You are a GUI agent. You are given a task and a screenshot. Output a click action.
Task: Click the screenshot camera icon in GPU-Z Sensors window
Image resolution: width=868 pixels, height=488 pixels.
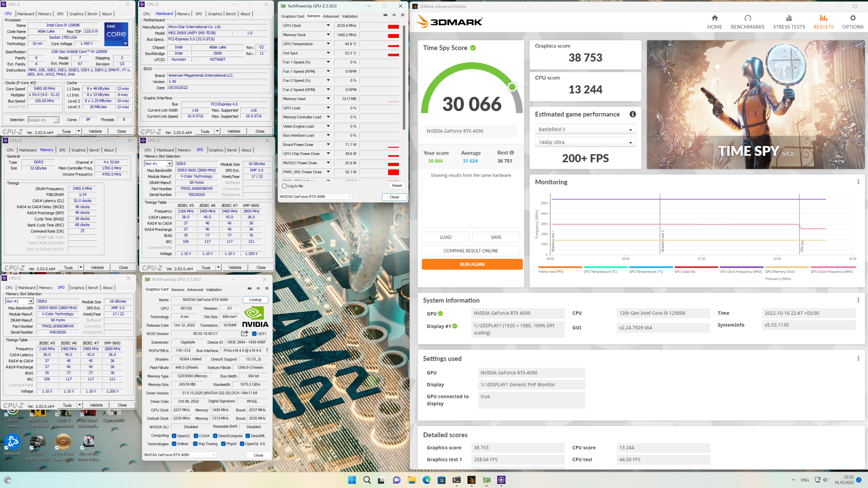pos(385,15)
